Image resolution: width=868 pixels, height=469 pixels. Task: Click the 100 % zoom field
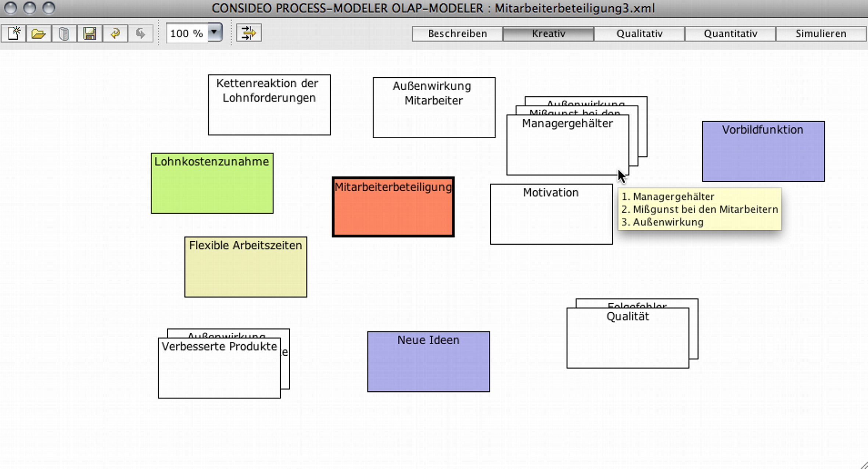click(187, 33)
